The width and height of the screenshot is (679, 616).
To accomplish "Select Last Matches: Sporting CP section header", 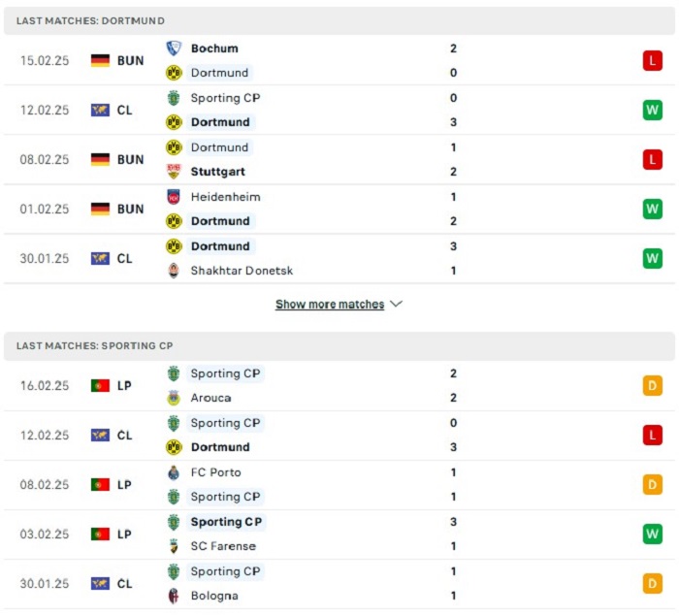I will (339, 346).
